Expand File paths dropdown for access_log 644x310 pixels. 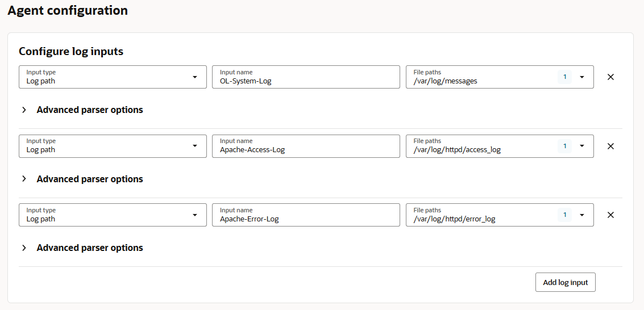click(581, 146)
